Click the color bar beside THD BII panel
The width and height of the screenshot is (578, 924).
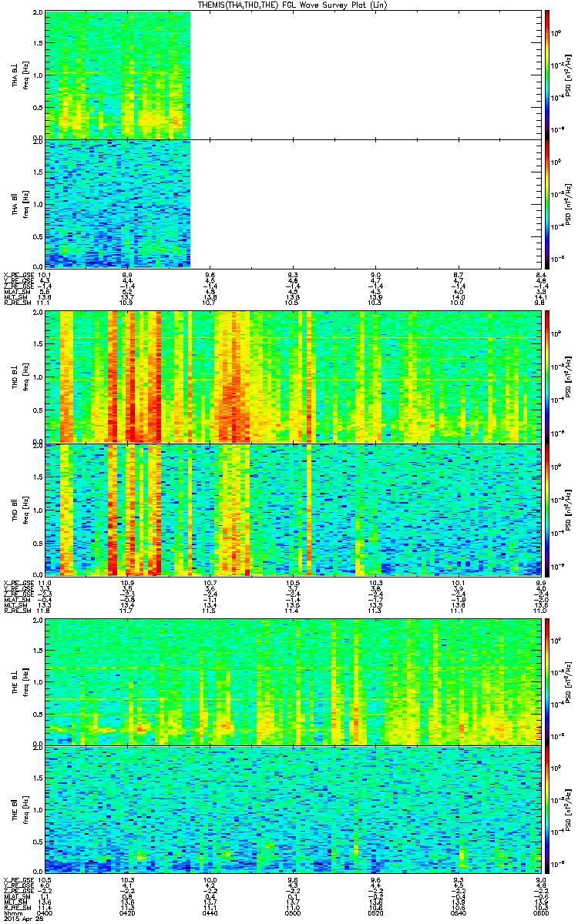[x=547, y=509]
